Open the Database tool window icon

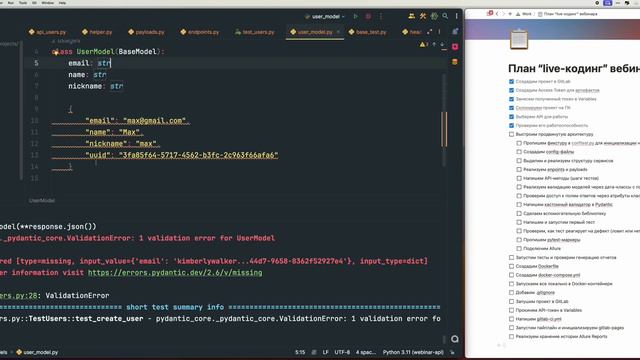tap(455, 62)
